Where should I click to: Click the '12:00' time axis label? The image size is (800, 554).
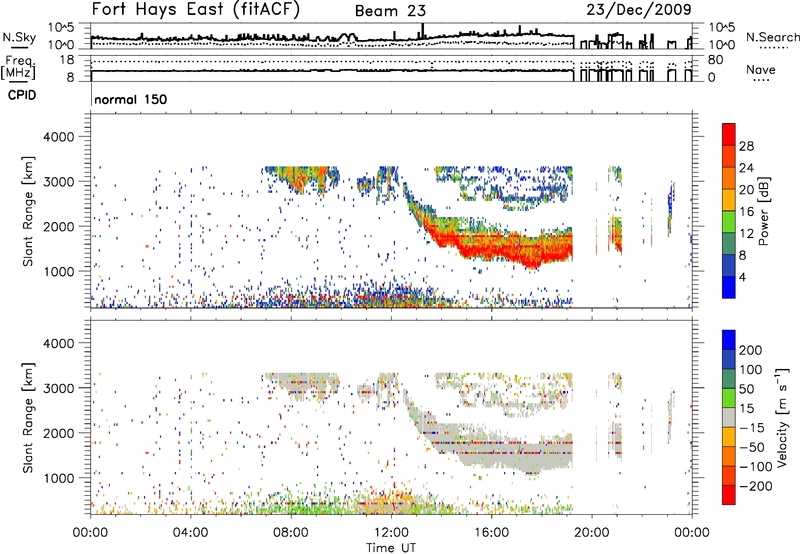pos(391,533)
